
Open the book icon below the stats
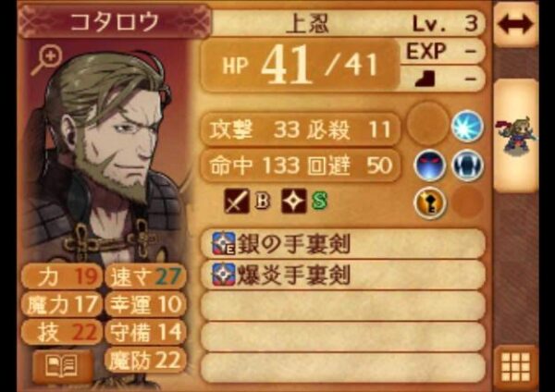click(x=61, y=366)
